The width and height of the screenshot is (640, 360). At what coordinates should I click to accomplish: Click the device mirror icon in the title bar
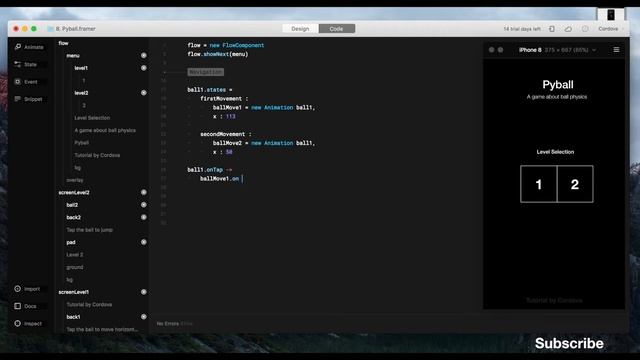(551, 29)
